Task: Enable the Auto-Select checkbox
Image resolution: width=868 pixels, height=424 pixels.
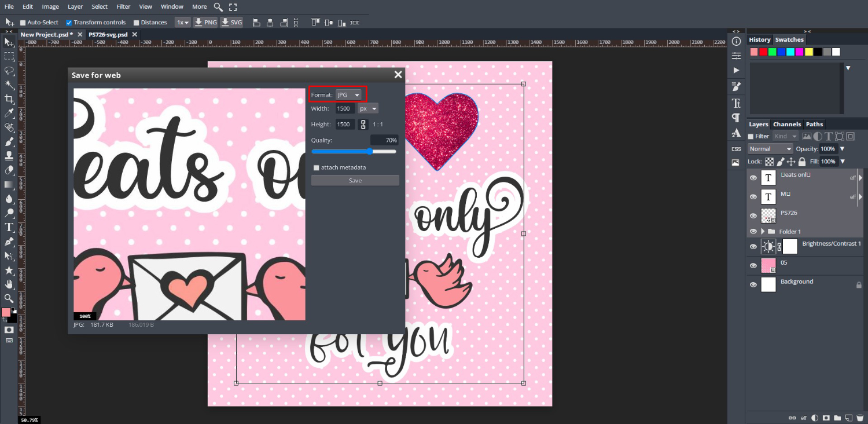Action: coord(23,23)
